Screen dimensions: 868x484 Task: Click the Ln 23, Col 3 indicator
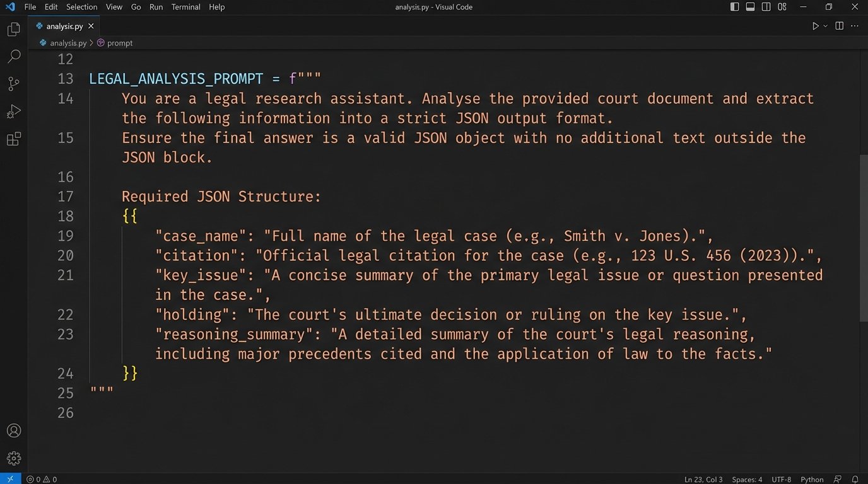point(703,479)
